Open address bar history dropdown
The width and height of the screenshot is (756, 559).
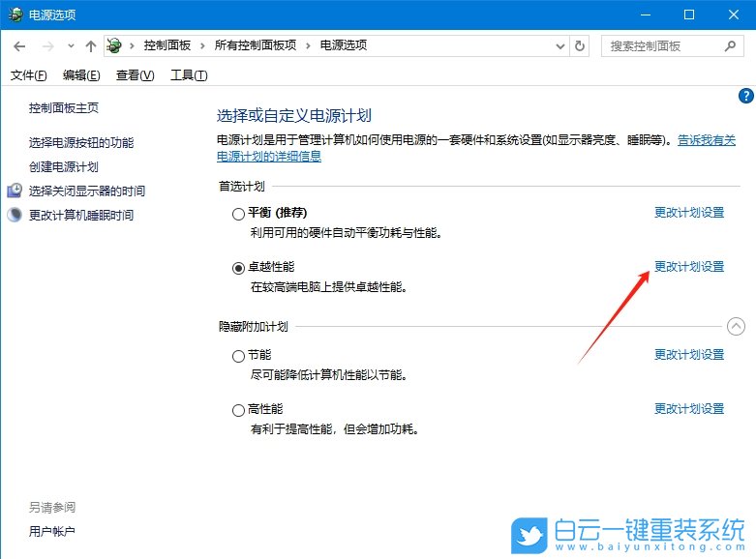point(559,46)
